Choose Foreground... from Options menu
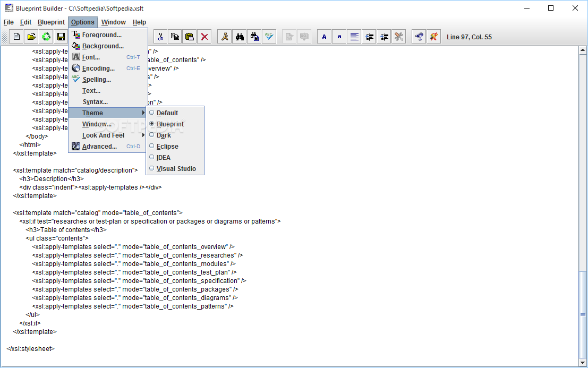 click(108, 35)
